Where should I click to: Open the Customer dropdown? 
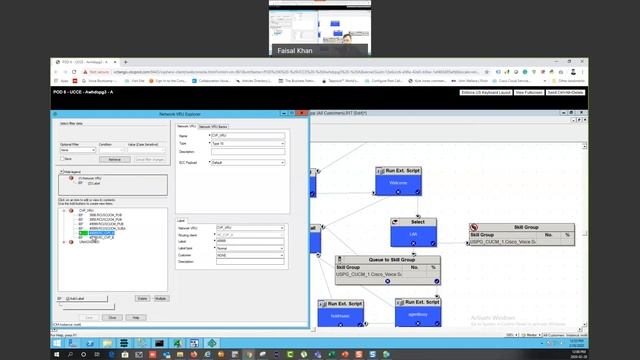(x=250, y=255)
